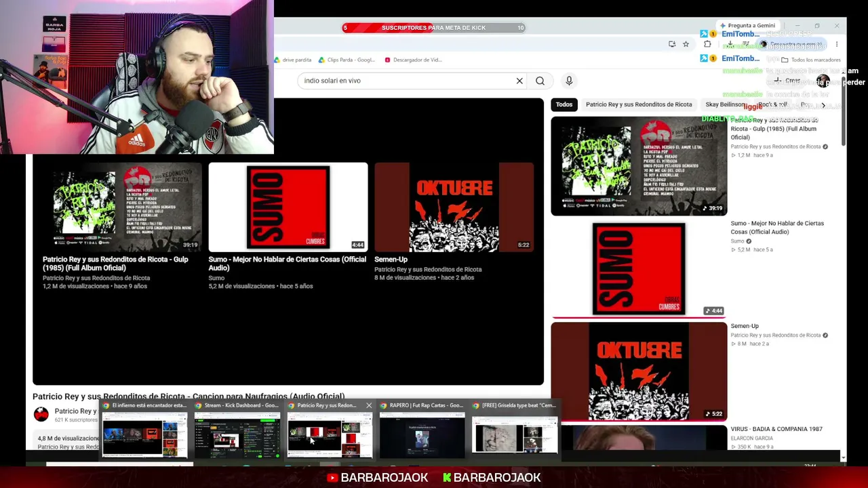868x488 pixels.
Task: Open the Descargador de Vid bookmark
Action: pyautogui.click(x=413, y=60)
